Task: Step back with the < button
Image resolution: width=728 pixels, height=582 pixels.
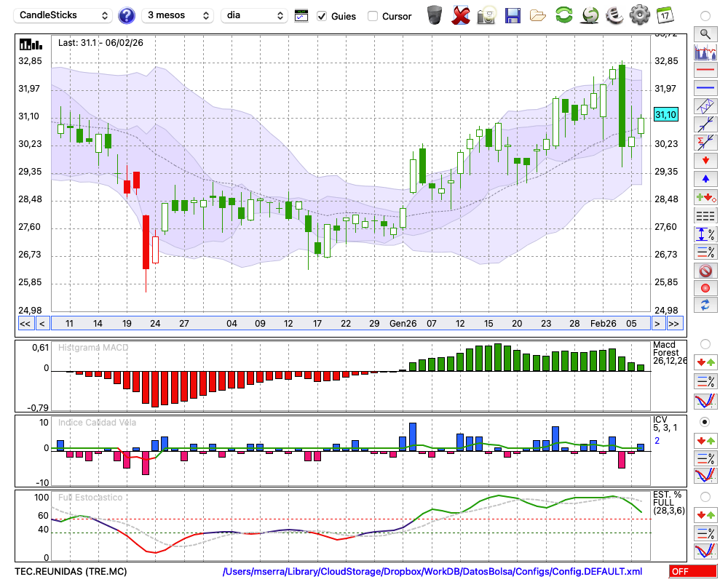Action: 42,324
